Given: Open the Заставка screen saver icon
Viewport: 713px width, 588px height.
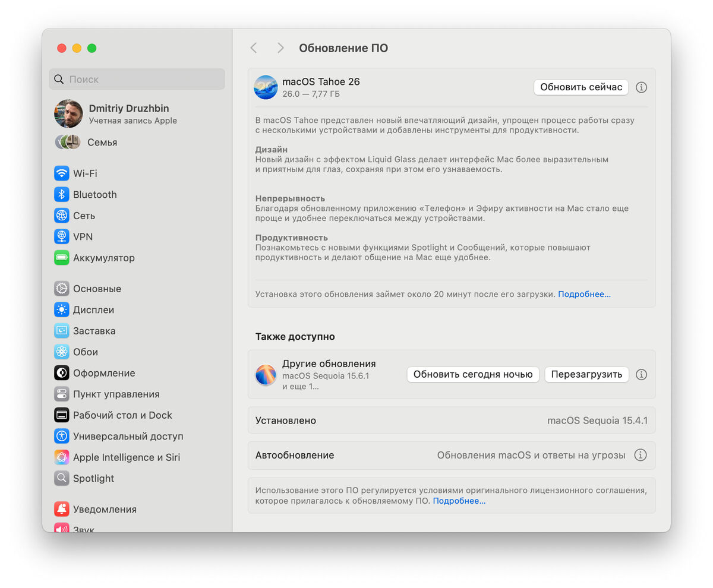Looking at the screenshot, I should pos(62,331).
